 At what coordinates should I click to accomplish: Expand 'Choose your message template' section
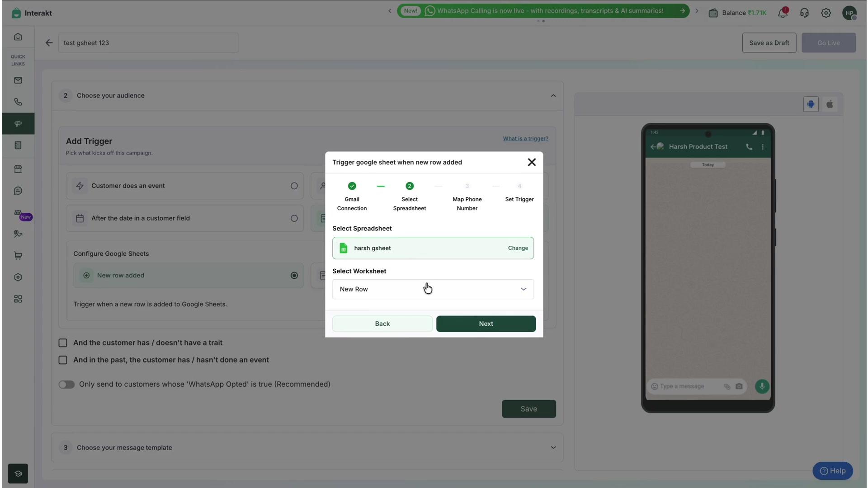point(553,448)
